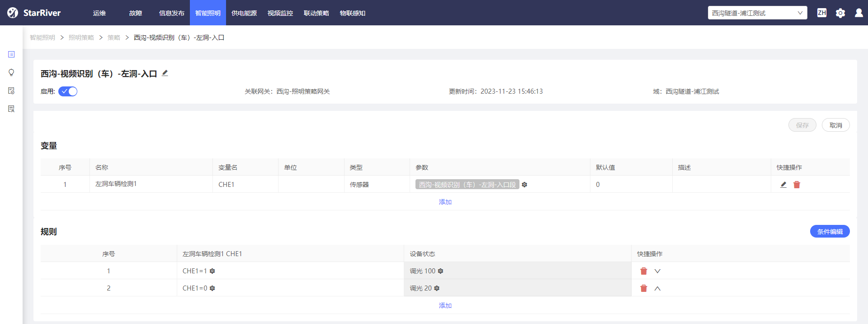The width and height of the screenshot is (868, 324).
Task: Click the 条件编辑 button
Action: (x=830, y=231)
